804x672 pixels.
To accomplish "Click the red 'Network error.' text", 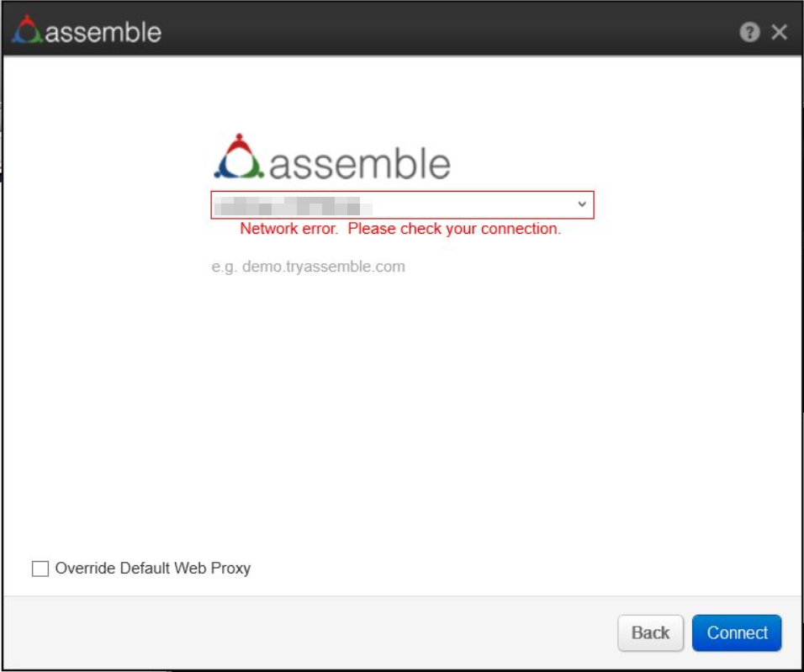I will click(289, 229).
